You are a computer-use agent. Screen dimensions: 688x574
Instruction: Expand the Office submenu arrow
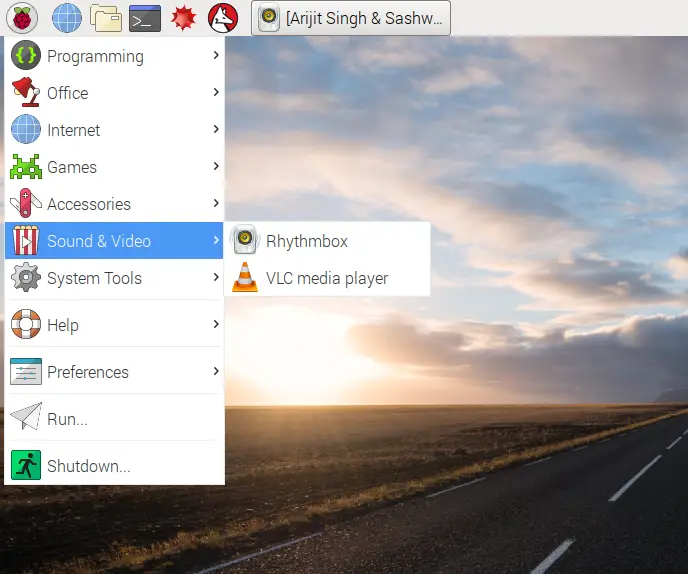[x=215, y=92]
